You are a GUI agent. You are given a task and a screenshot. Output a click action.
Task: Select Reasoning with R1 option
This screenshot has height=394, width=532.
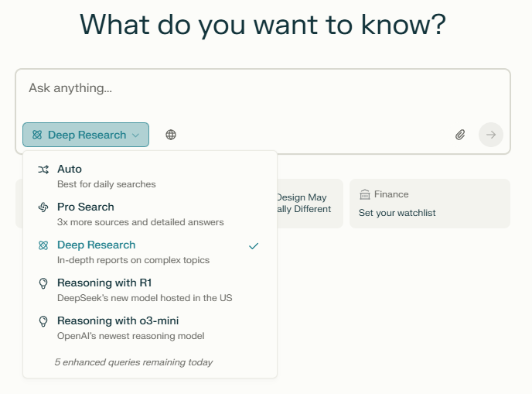pos(144,290)
